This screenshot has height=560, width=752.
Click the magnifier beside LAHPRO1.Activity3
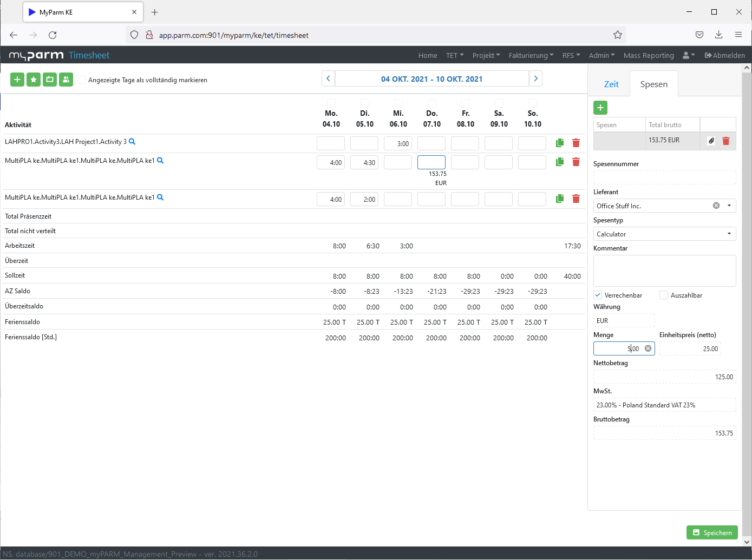(x=132, y=142)
